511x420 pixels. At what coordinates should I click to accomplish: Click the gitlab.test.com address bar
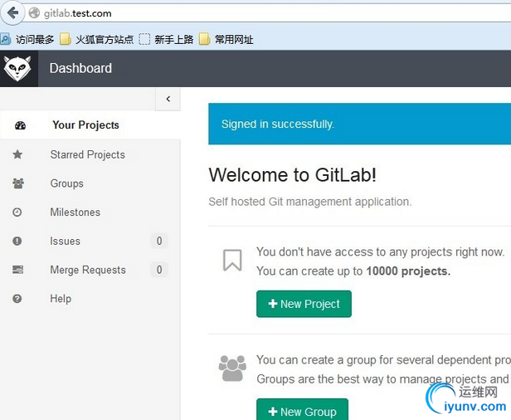267,13
